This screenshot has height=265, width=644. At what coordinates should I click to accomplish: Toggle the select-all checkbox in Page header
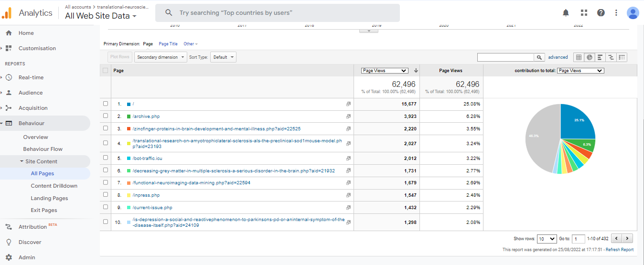(106, 71)
